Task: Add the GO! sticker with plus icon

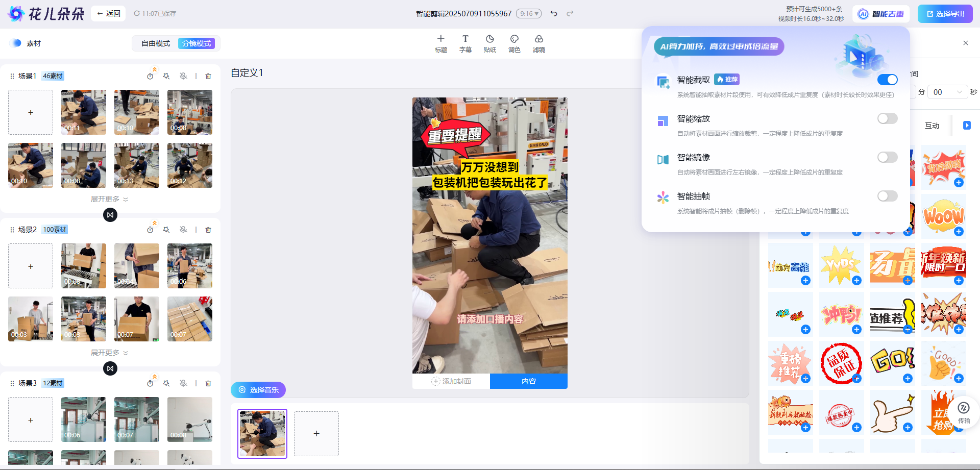Action: point(908,379)
